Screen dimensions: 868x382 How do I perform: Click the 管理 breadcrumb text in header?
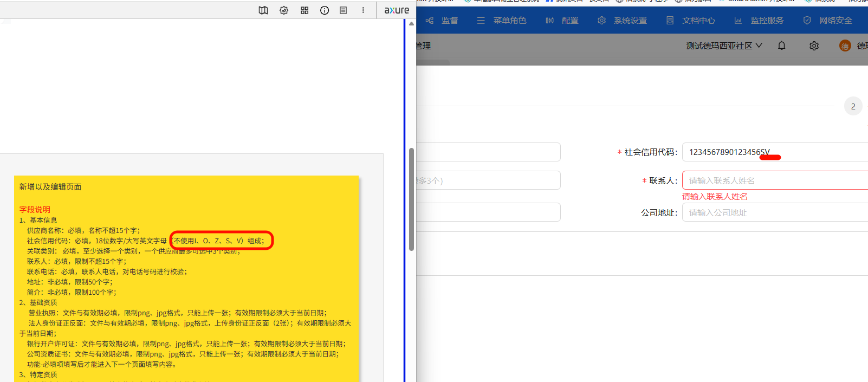424,46
